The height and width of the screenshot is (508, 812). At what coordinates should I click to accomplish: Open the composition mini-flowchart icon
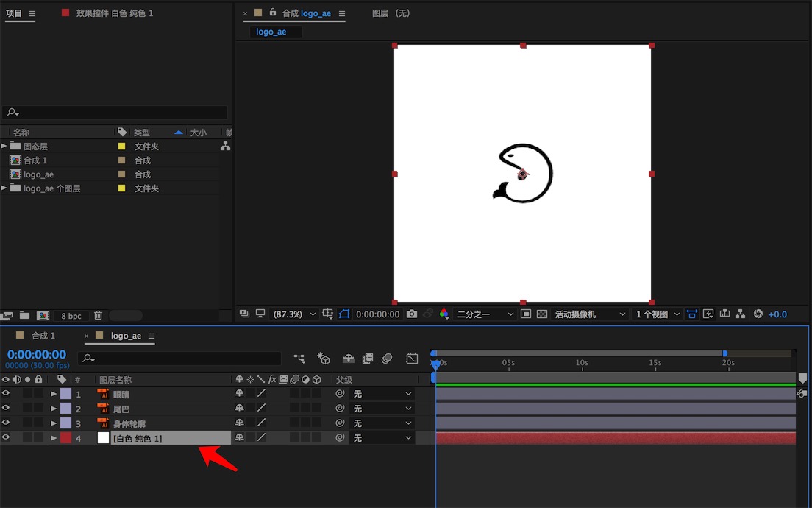click(x=299, y=359)
